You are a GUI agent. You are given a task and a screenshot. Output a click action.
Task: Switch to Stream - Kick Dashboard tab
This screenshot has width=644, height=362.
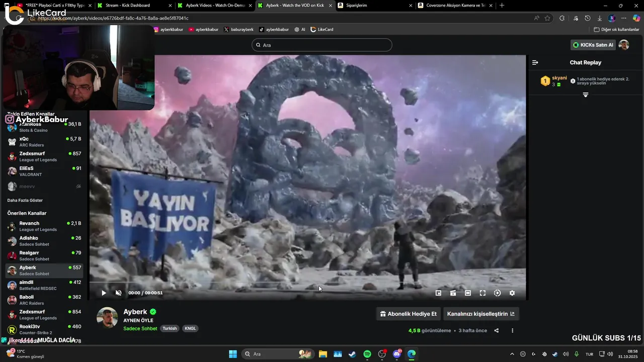[x=134, y=6]
